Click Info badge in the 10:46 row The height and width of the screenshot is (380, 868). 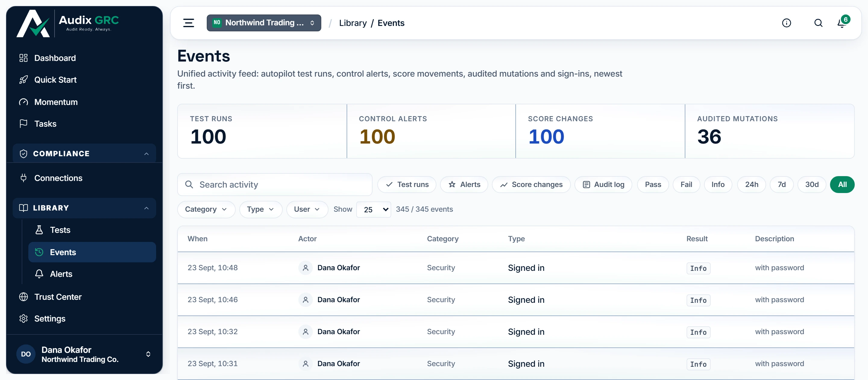click(698, 300)
